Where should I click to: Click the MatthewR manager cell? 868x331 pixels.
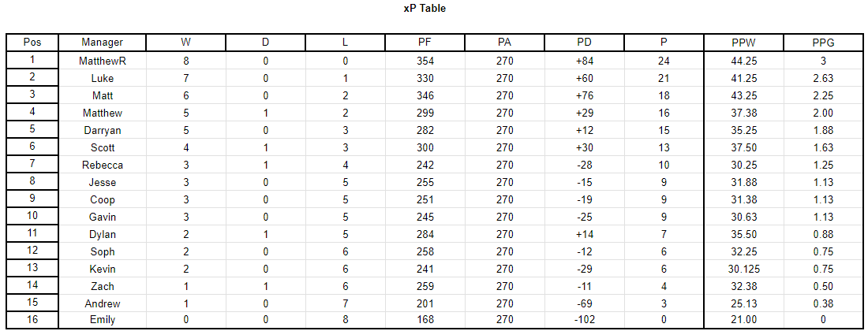coord(103,61)
